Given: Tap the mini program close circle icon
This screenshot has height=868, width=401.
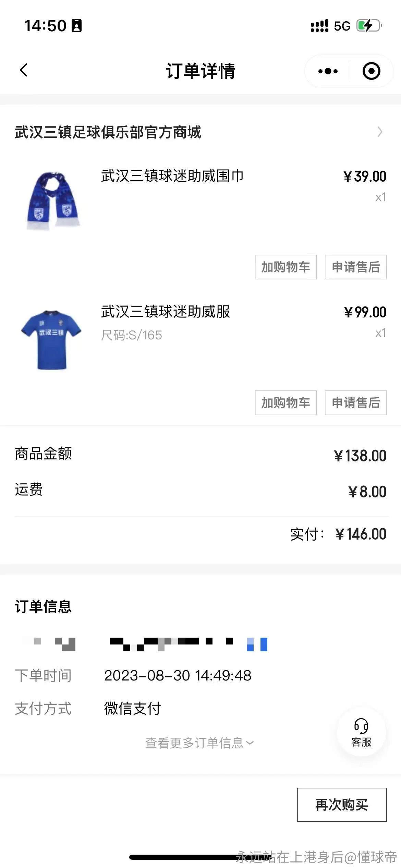Looking at the screenshot, I should coord(371,71).
